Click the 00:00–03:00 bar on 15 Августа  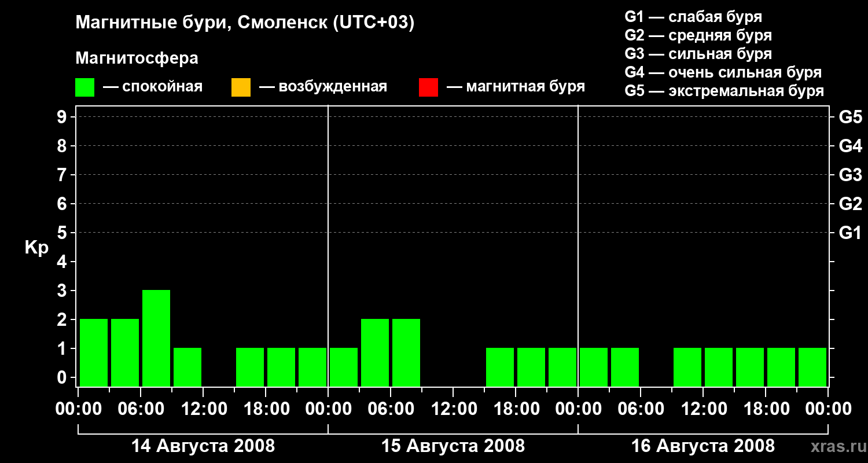pyautogui.click(x=344, y=367)
